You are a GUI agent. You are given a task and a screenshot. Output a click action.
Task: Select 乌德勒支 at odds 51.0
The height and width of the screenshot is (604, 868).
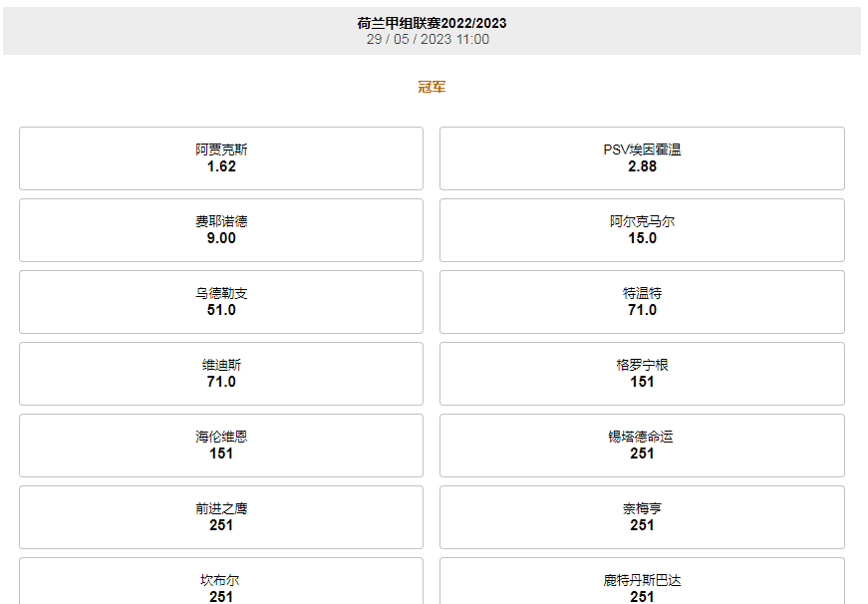click(220, 301)
